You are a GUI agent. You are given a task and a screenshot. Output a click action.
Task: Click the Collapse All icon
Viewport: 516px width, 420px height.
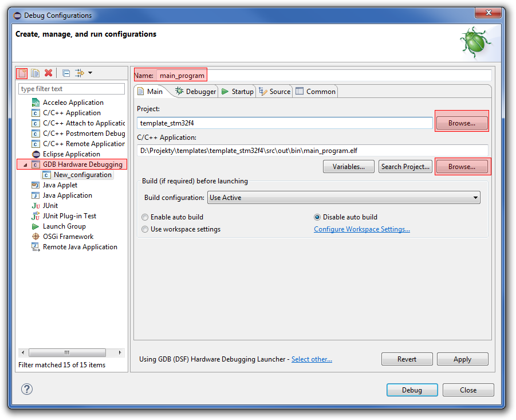pyautogui.click(x=66, y=73)
